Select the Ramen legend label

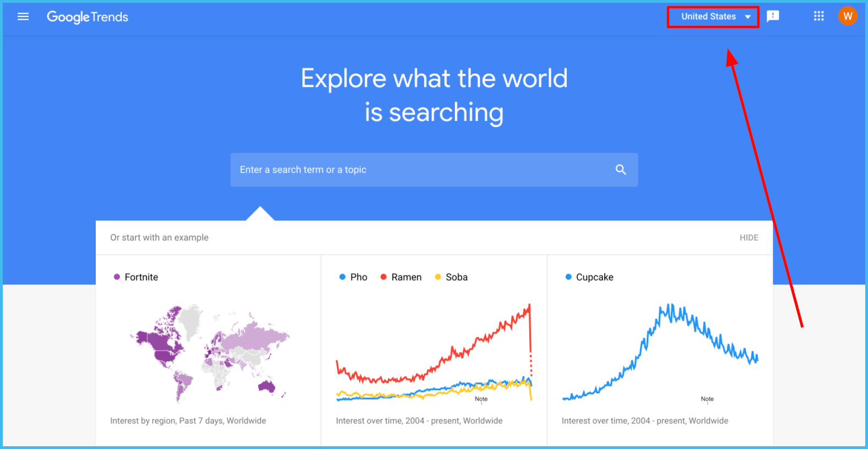[x=406, y=277]
